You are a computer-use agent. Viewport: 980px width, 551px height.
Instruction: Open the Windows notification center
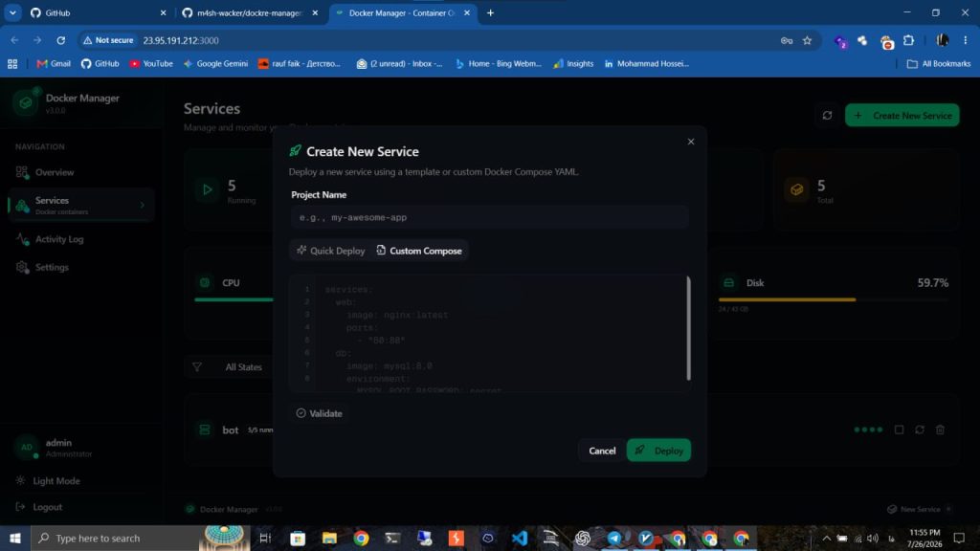959,538
